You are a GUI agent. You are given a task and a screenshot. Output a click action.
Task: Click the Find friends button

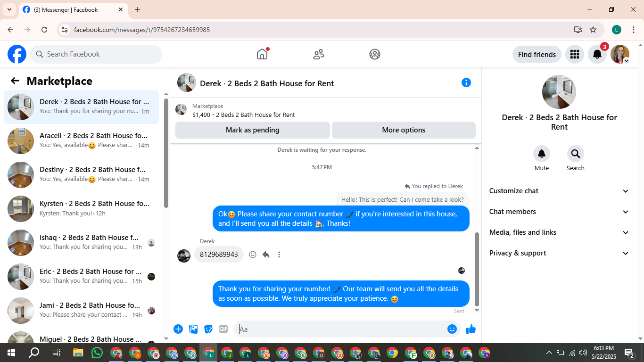537,54
